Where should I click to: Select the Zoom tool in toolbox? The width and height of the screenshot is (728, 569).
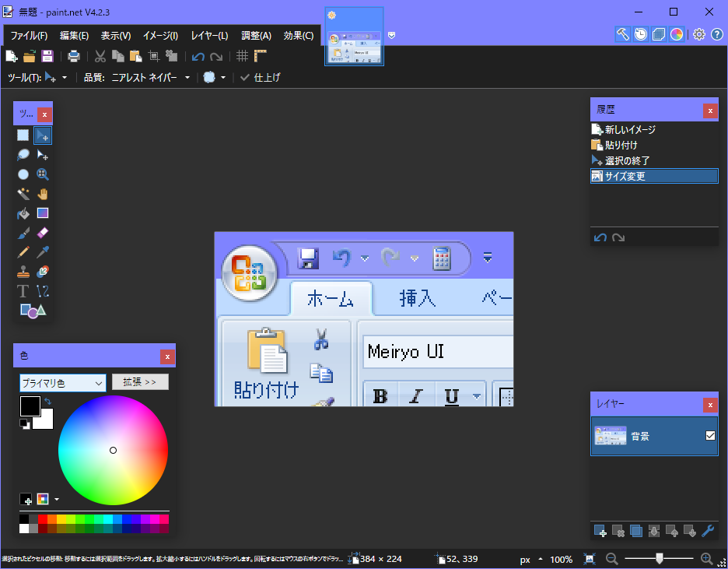[43, 174]
